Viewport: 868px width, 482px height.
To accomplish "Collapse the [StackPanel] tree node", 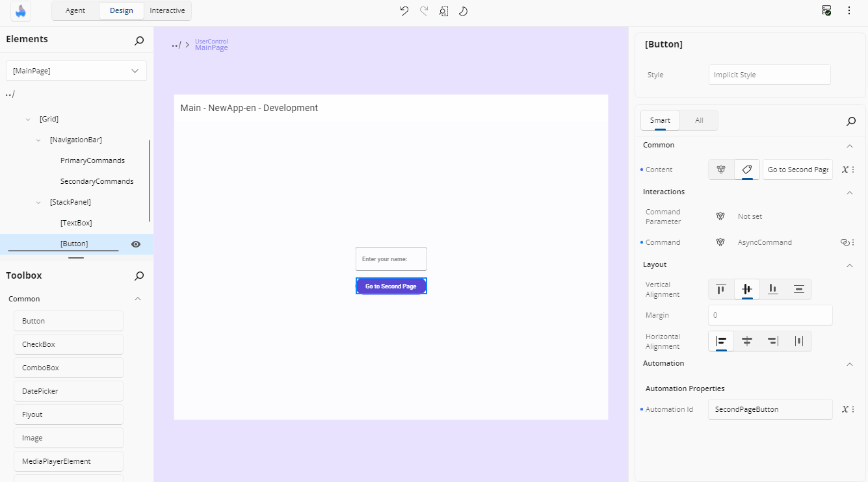I will pyautogui.click(x=38, y=203).
